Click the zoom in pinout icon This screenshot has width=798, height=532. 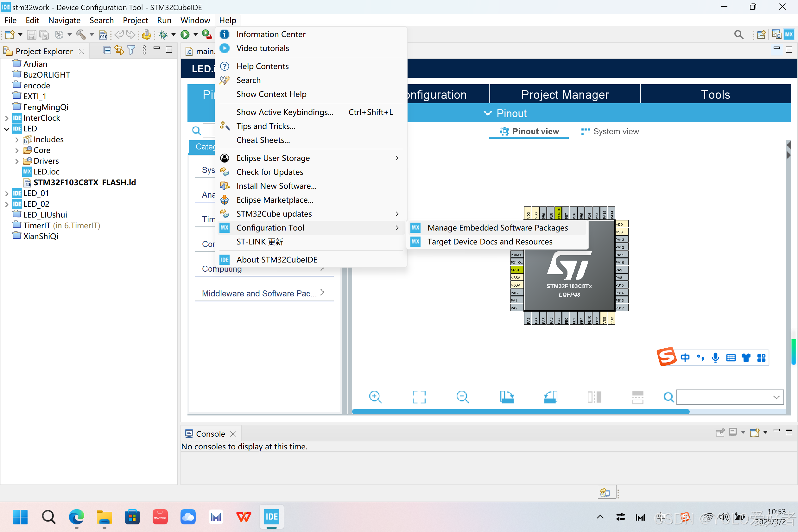tap(375, 396)
